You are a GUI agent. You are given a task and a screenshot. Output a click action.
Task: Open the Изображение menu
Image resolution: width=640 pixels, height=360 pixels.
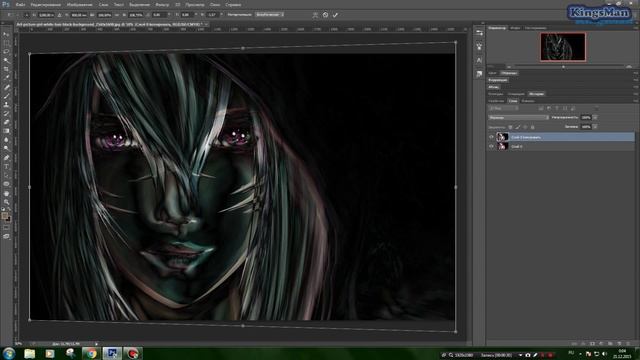pos(80,5)
